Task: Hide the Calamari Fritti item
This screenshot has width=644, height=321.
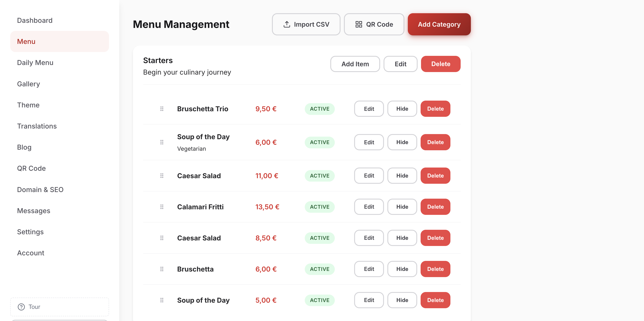Action: point(402,207)
